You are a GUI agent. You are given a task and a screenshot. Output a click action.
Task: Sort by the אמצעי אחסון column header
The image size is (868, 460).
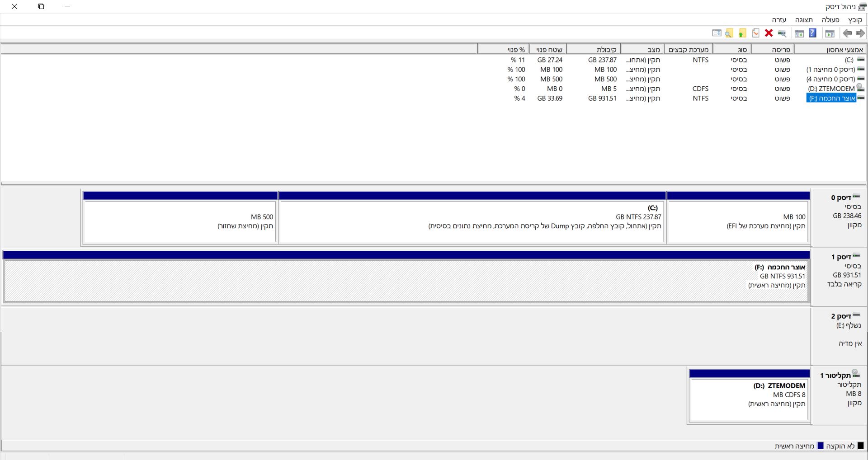(x=831, y=50)
